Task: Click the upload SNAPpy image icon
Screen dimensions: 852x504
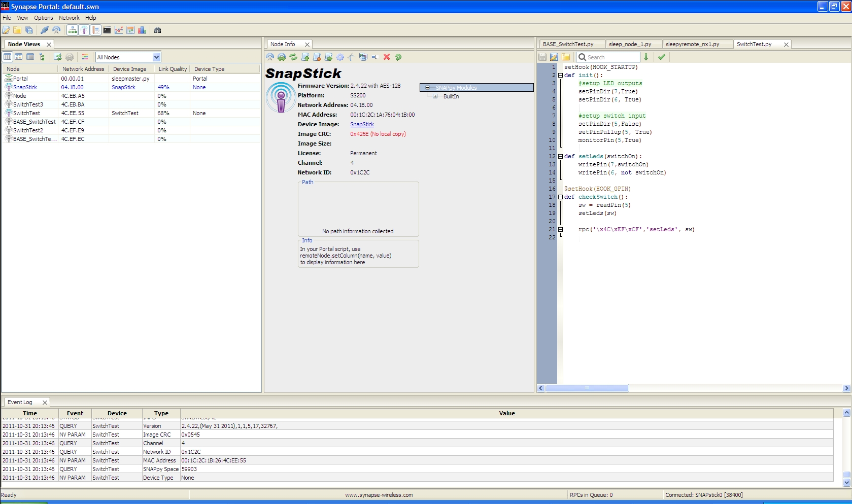Action: pos(305,57)
